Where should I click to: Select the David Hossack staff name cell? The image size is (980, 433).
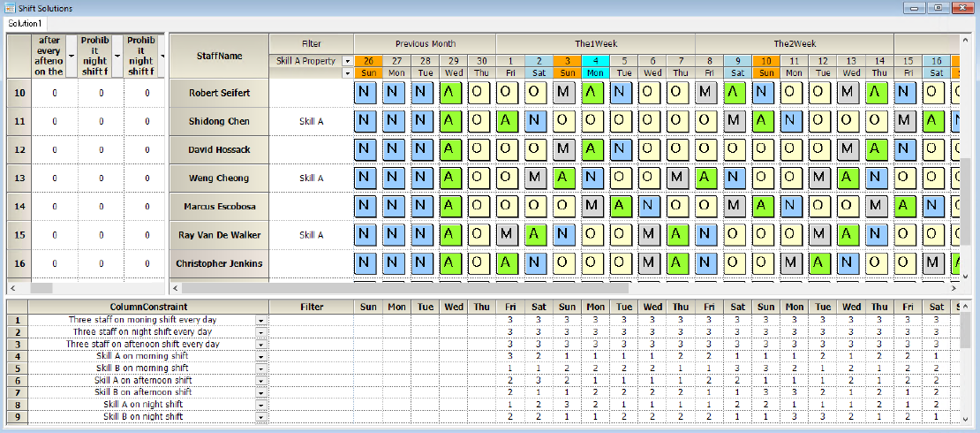point(219,149)
